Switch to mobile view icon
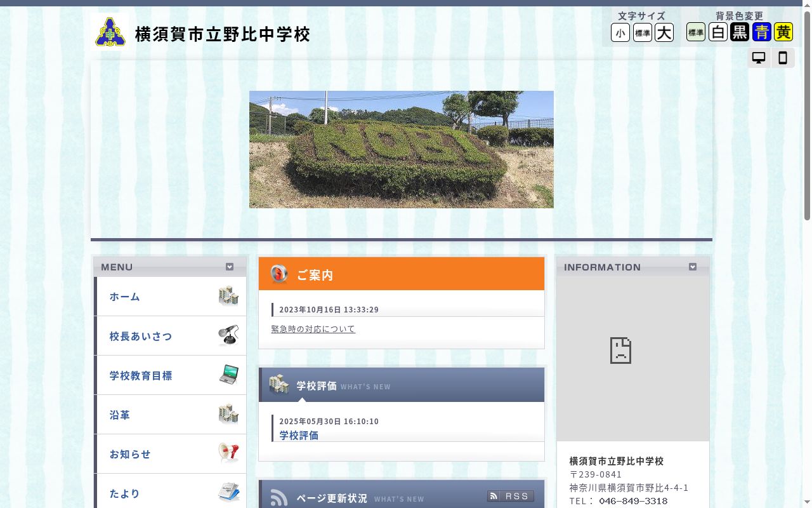Image resolution: width=812 pixels, height=508 pixels. [783, 58]
